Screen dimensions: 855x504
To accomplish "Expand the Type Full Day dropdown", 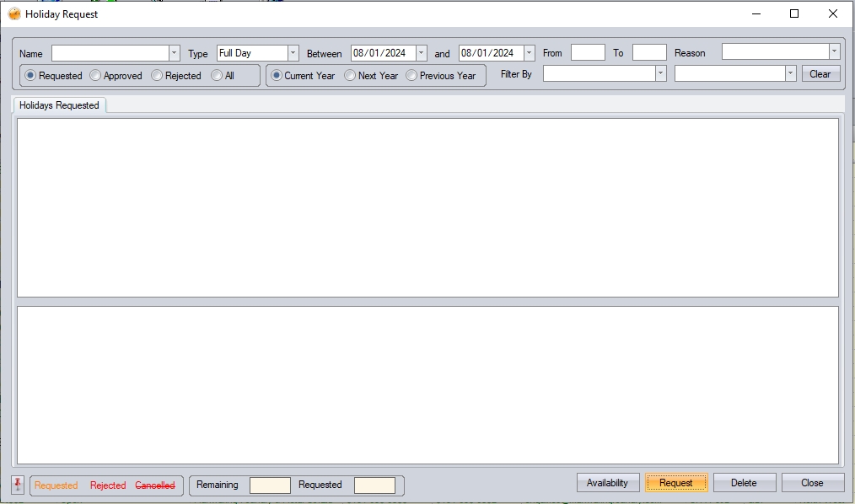I will (x=293, y=53).
